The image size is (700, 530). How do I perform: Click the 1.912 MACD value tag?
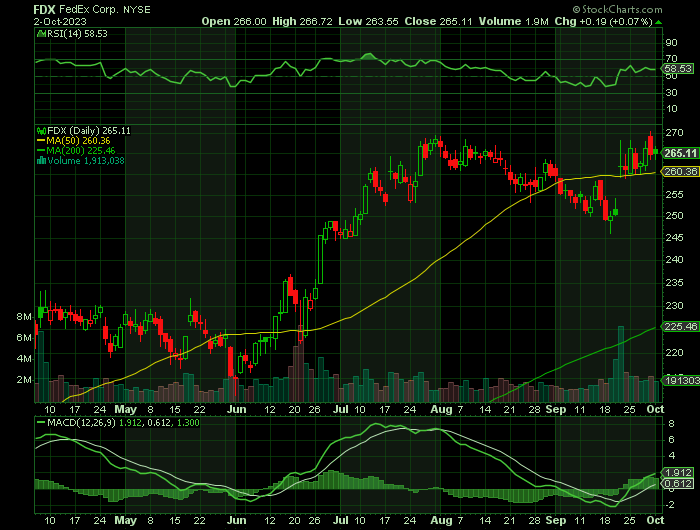pyautogui.click(x=678, y=472)
